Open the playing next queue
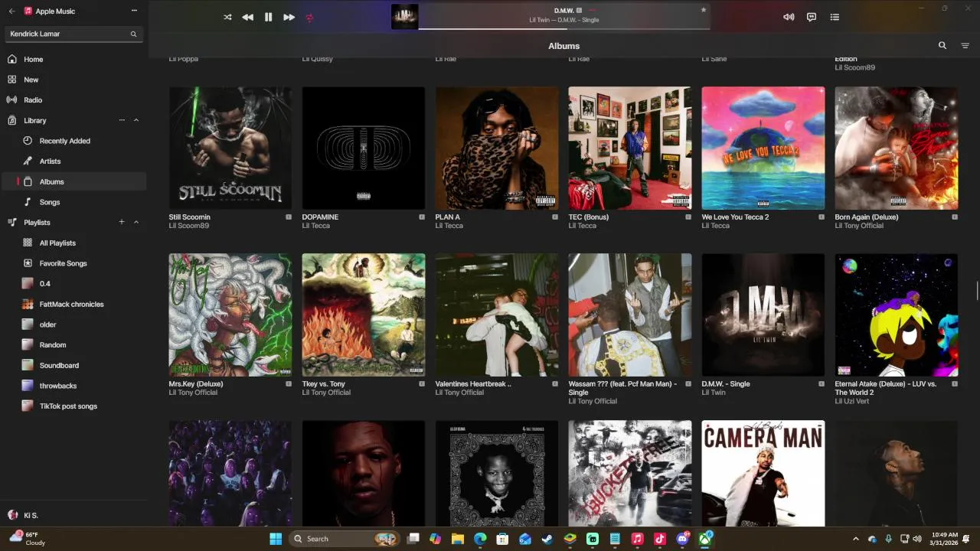The height and width of the screenshot is (551, 980). 835,17
